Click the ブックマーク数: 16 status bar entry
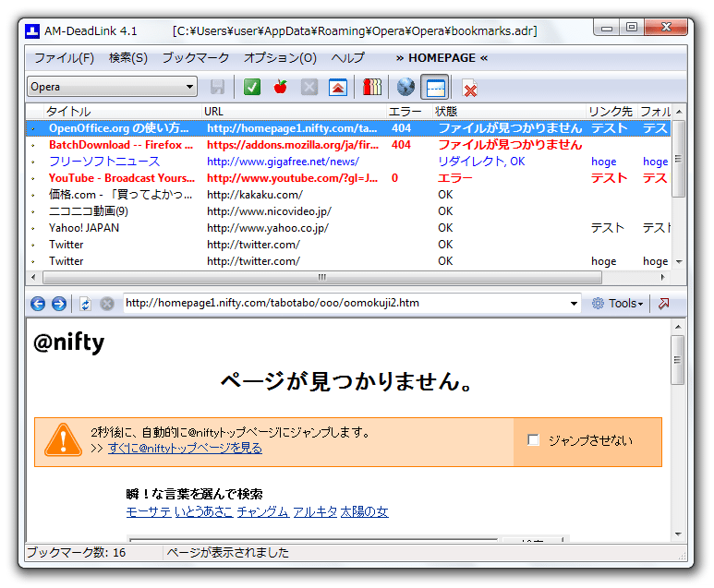 (76, 553)
